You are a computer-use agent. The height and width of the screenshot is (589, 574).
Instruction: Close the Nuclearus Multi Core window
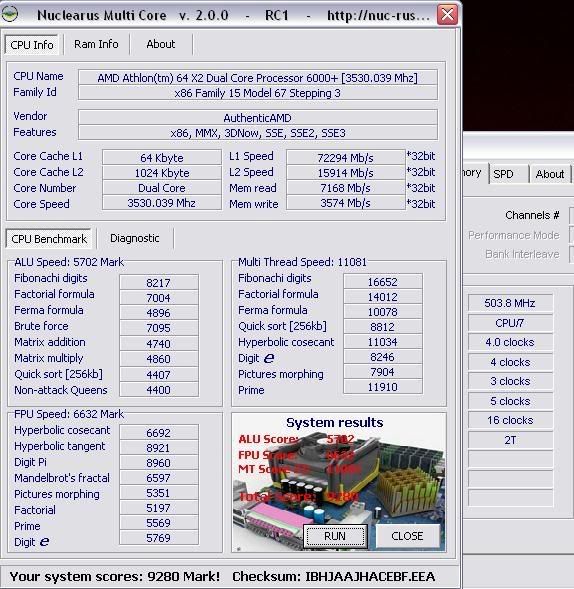[x=447, y=15]
